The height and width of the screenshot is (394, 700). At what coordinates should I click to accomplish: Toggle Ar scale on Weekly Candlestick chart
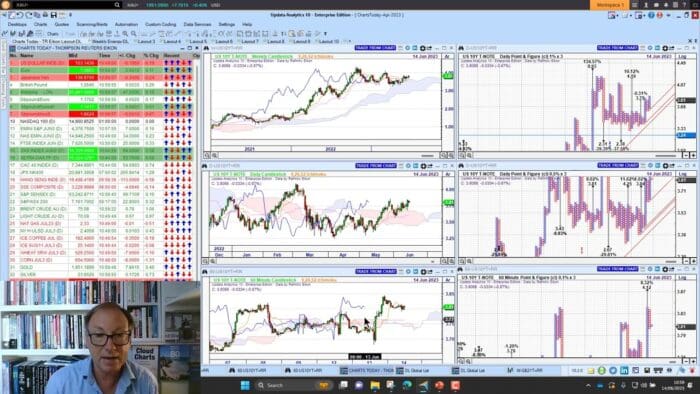tap(447, 57)
